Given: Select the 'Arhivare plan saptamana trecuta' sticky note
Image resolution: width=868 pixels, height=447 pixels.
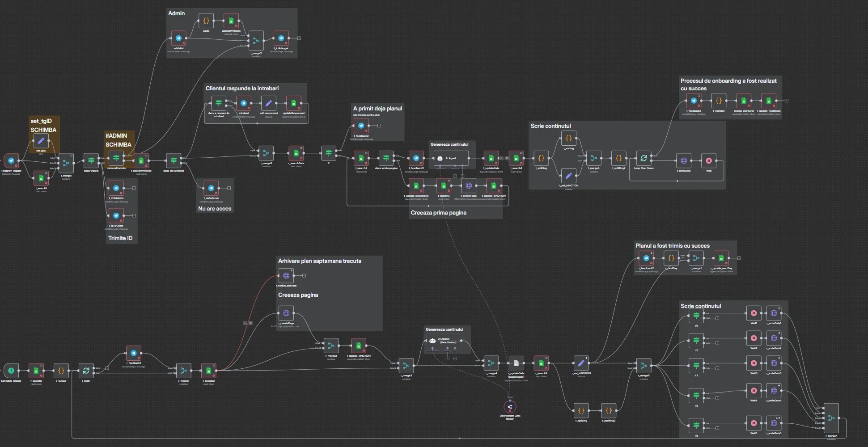Looking at the screenshot, I should (320, 261).
